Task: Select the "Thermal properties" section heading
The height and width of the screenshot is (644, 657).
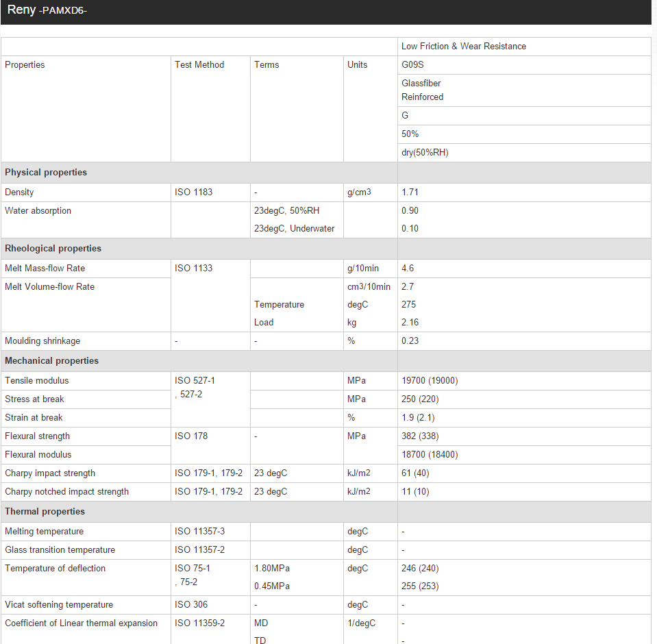Action: [45, 511]
